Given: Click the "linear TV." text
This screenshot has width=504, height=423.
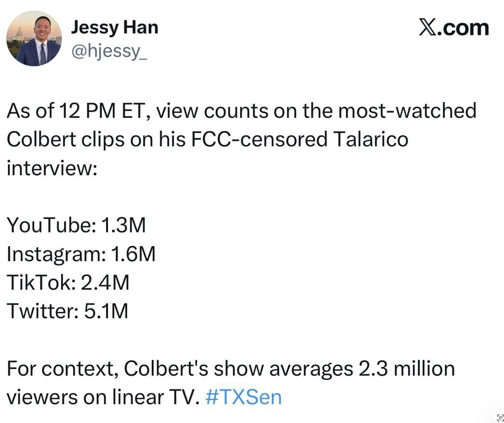Looking at the screenshot, I should [x=156, y=397].
